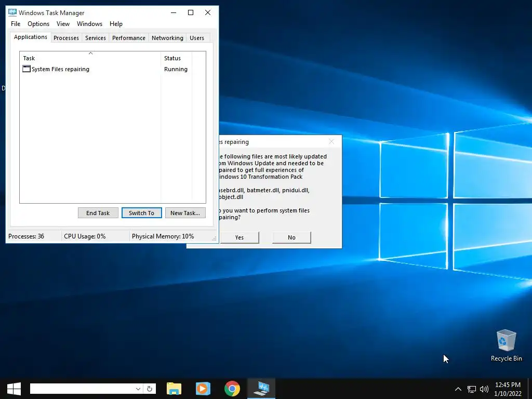
Task: Click the Running status cell
Action: (176, 69)
